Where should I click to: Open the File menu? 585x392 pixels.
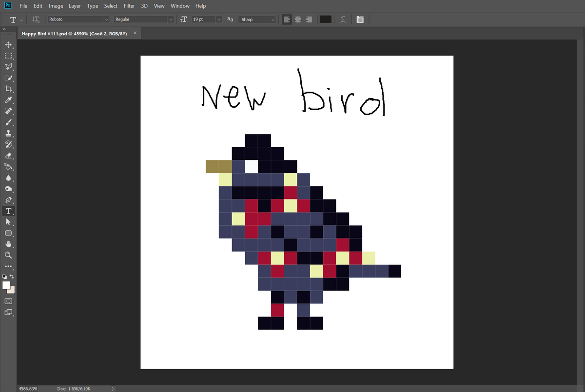click(x=23, y=6)
